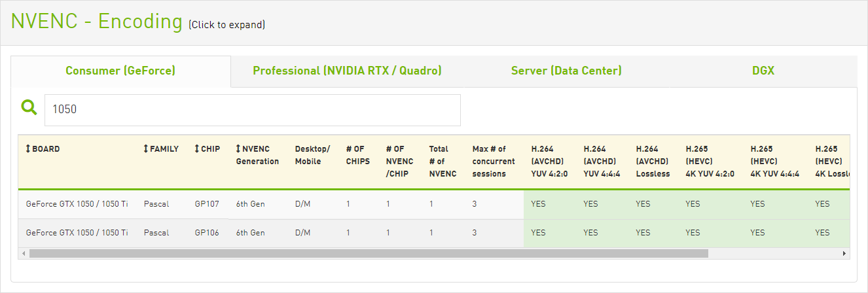868x293 pixels.
Task: Click the '(Click to expand)' label
Action: (x=226, y=25)
